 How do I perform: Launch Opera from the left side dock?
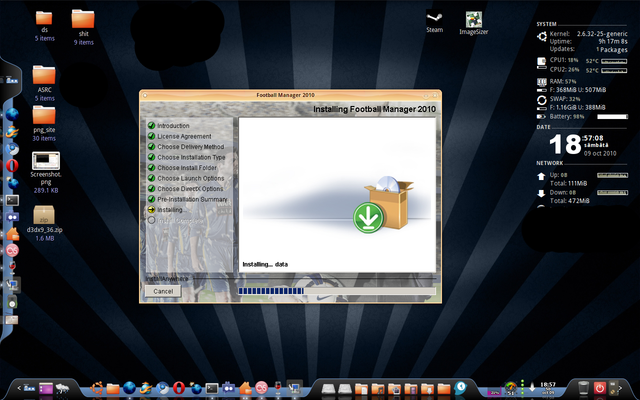[x=12, y=165]
